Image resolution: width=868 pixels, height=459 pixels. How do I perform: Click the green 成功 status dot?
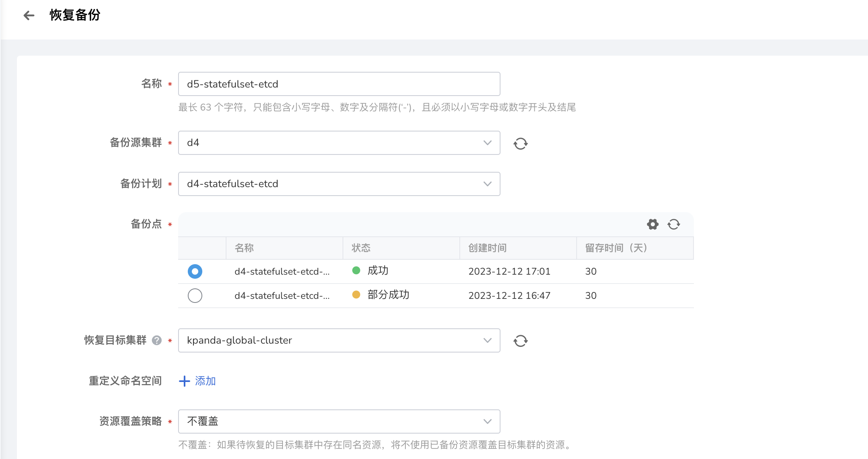point(356,271)
